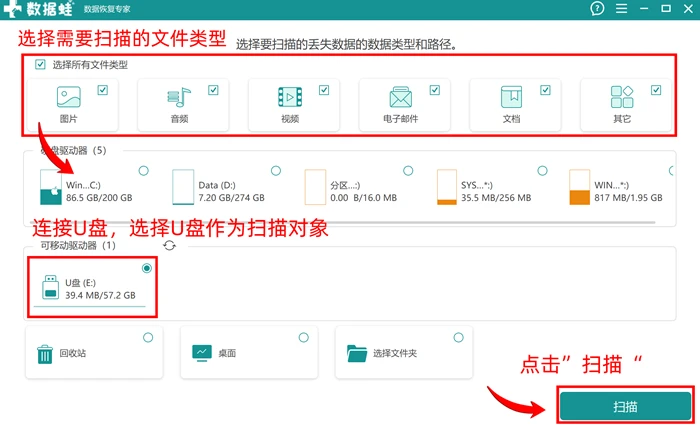Image resolution: width=700 pixels, height=427 pixels.
Task: Toggle the 选择所有文件类型 checkbox
Action: coord(40,65)
